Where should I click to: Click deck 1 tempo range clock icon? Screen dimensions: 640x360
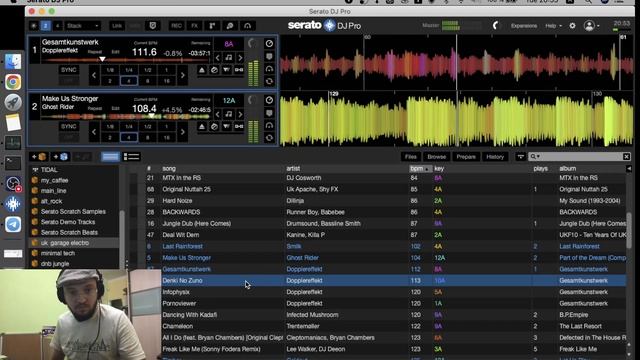click(269, 44)
